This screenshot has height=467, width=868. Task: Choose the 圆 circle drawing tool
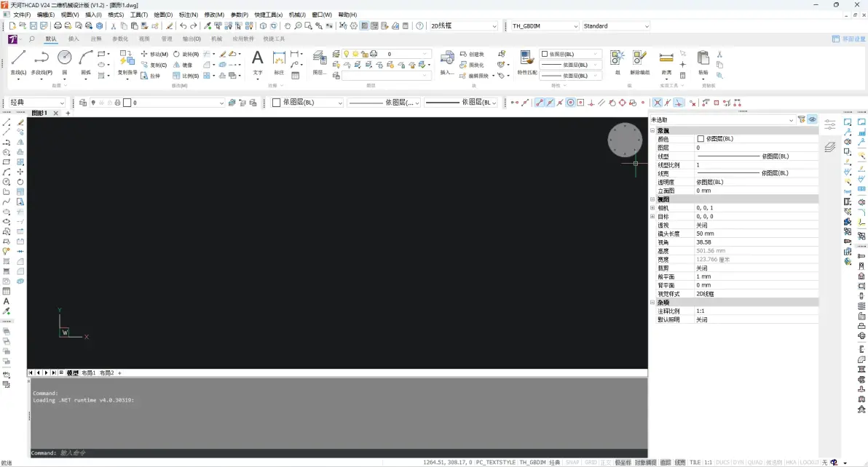coord(65,62)
